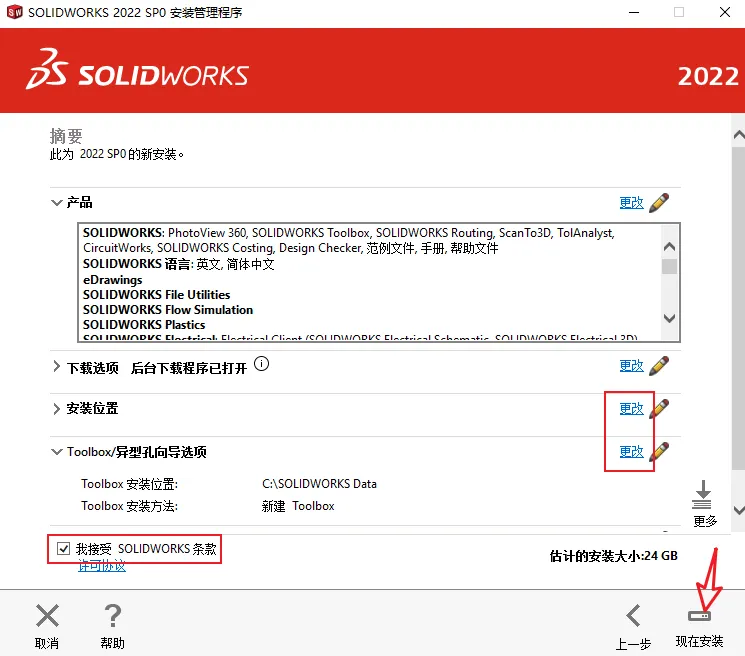Click the pencil icon beside 产品
The image size is (745, 656).
tap(659, 203)
